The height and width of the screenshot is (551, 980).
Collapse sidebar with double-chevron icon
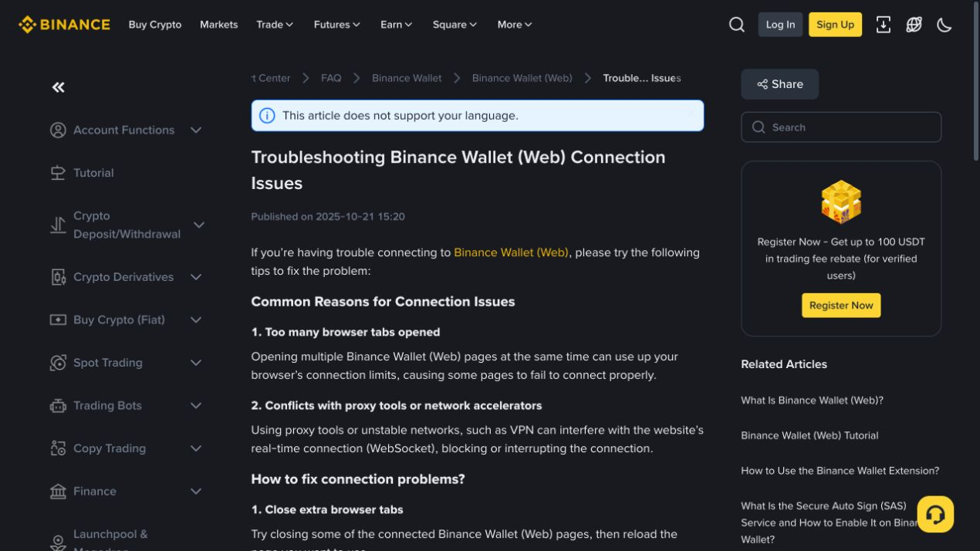tap(59, 87)
